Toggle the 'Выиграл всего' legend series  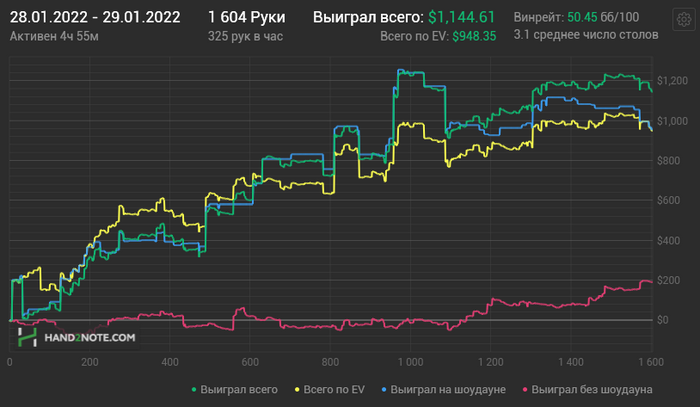click(x=235, y=390)
